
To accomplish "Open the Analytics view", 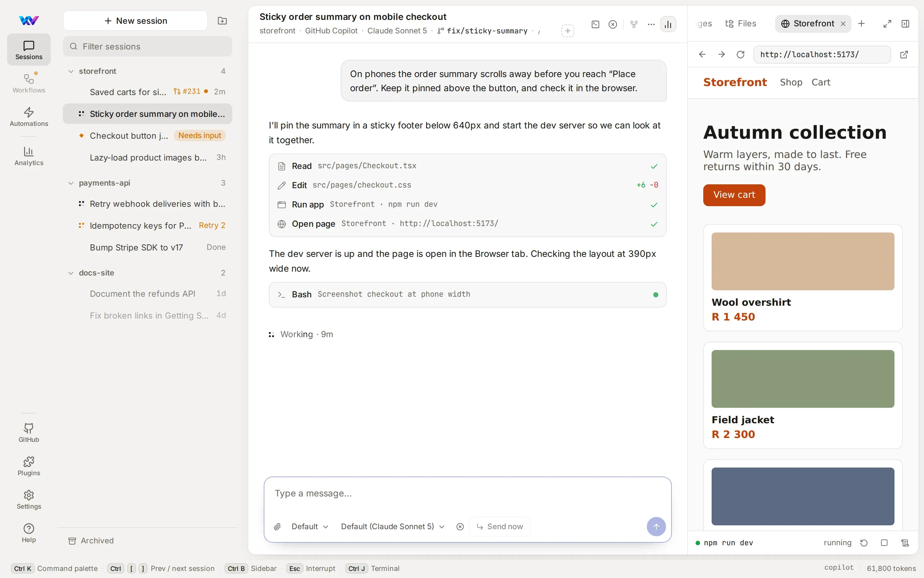I will click(x=29, y=156).
